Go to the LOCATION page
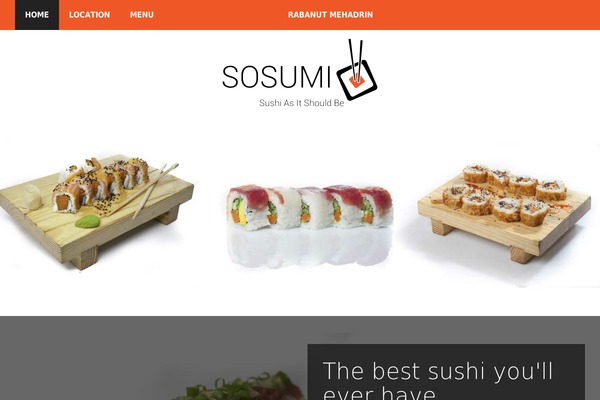Image resolution: width=600 pixels, height=400 pixels. pos(89,15)
